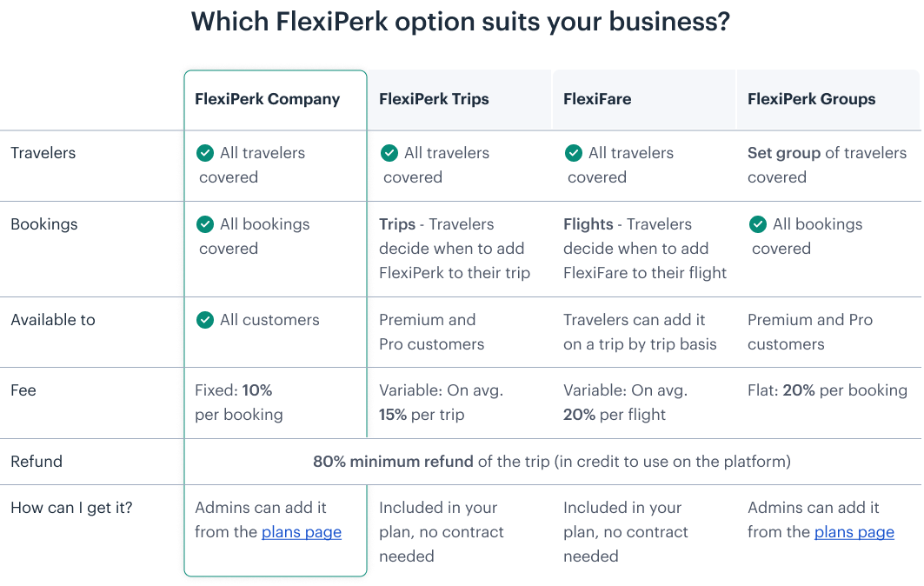Open plans page link under FlexiPerk Company
Viewport: 924px width, 586px height.
click(x=301, y=532)
